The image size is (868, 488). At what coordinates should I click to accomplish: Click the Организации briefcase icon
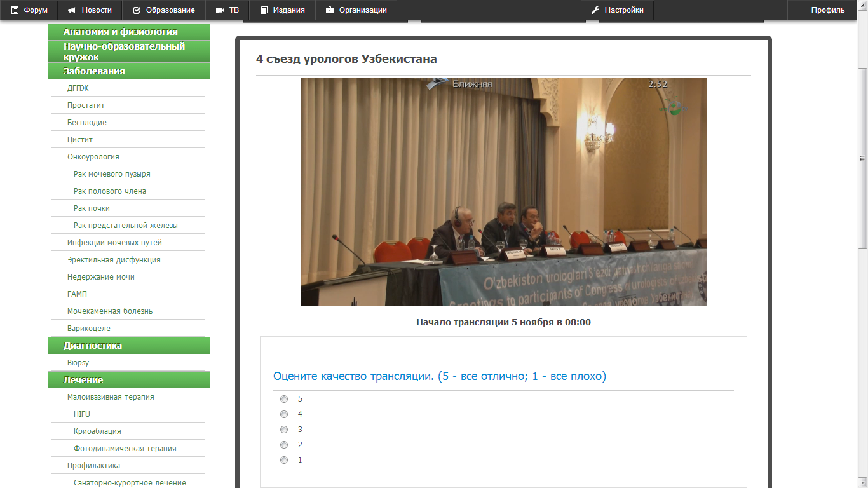pyautogui.click(x=329, y=10)
